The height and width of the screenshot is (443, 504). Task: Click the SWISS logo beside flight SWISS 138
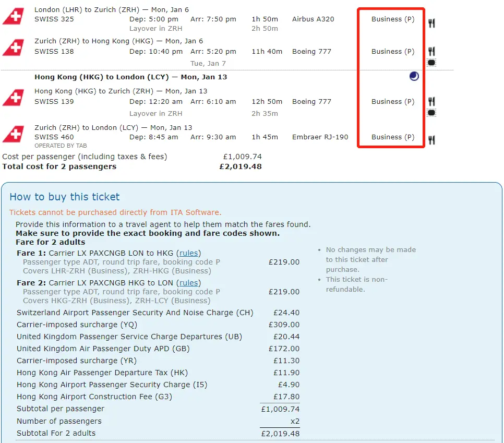coord(13,48)
